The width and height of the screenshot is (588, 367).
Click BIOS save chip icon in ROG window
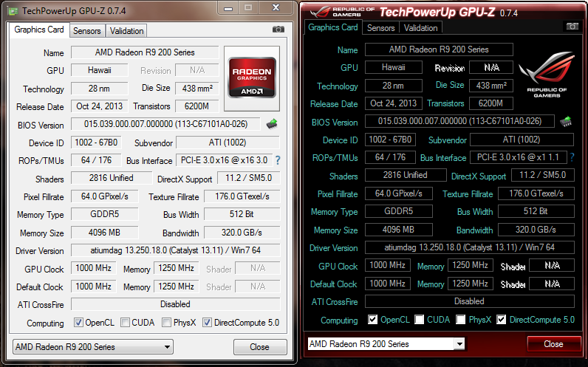566,121
